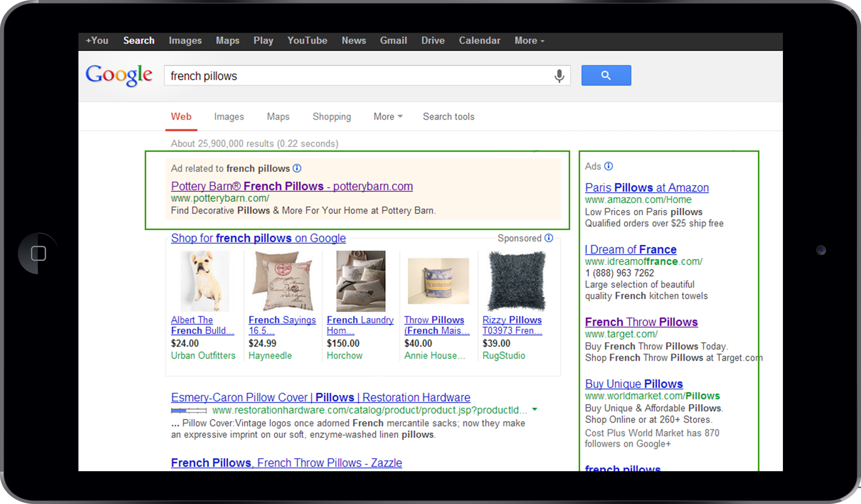Click the French Laundry Home product link
The image size is (861, 504).
[x=360, y=325]
